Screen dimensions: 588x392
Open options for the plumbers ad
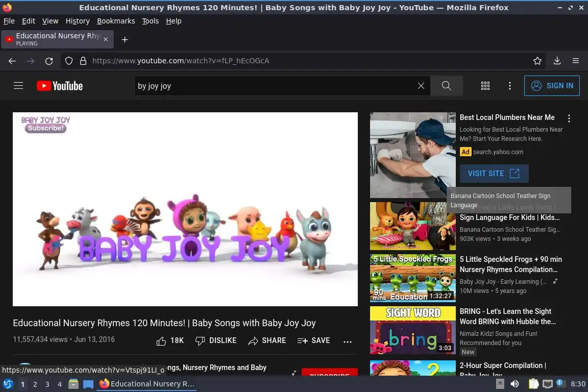[569, 118]
